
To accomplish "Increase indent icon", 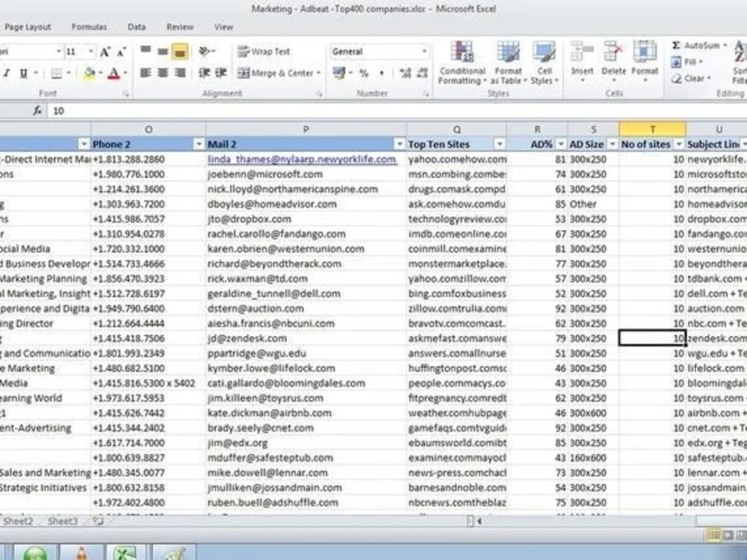I will point(220,73).
